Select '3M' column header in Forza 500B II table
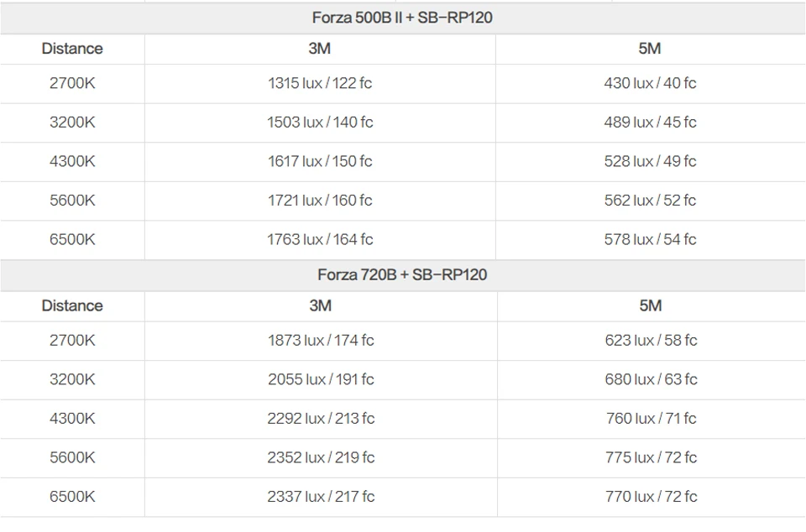The width and height of the screenshot is (806, 532). [x=320, y=49]
